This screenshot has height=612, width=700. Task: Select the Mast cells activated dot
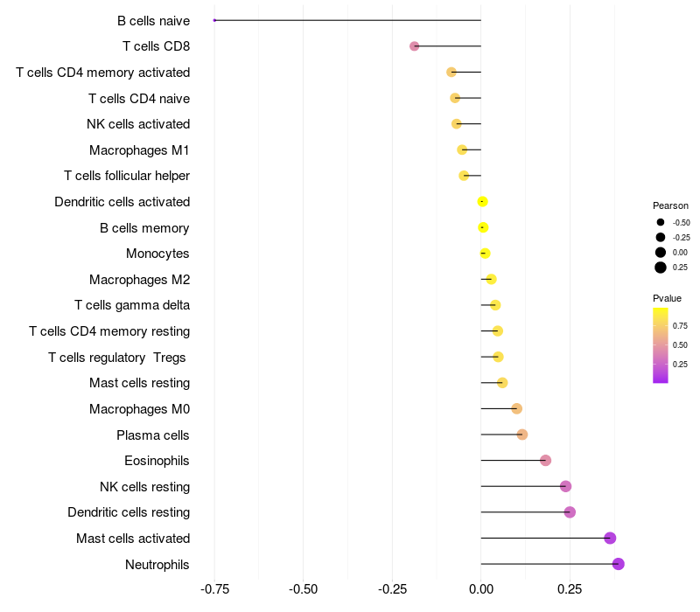pyautogui.click(x=610, y=538)
